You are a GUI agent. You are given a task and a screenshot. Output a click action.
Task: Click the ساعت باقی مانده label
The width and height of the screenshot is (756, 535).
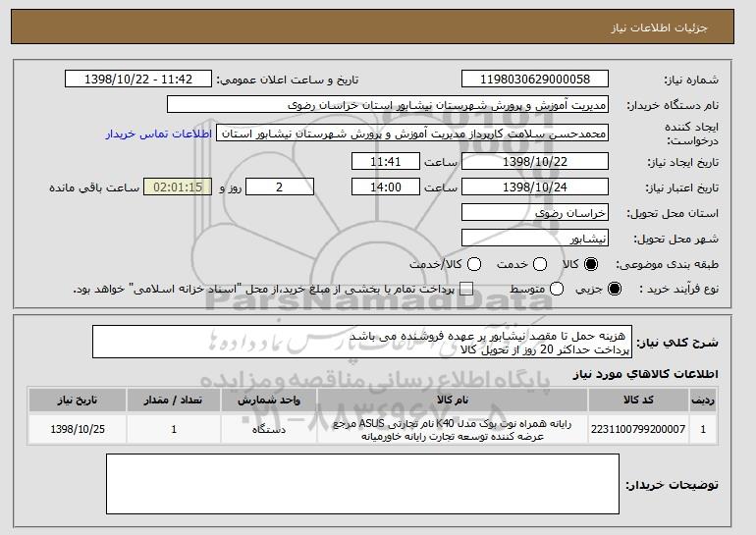94,187
